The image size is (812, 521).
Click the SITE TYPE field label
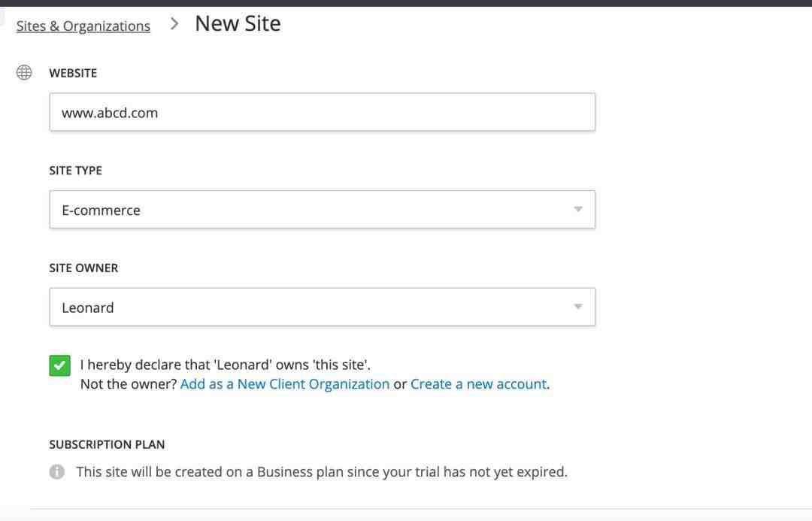[76, 171]
